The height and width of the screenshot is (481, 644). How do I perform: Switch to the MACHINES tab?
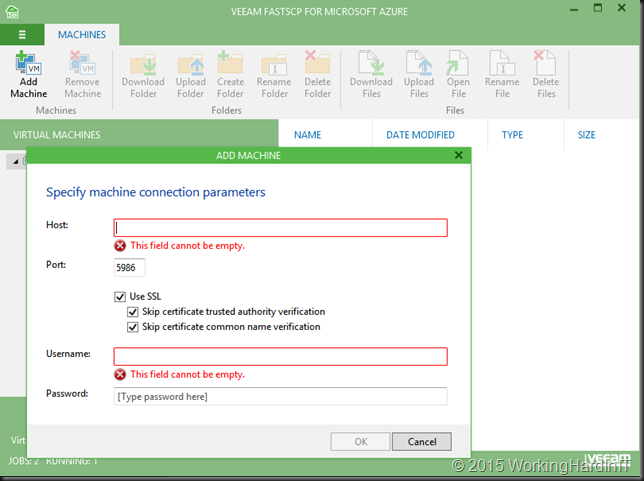coord(82,35)
